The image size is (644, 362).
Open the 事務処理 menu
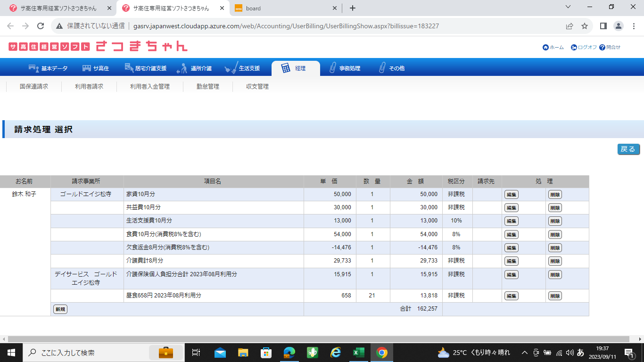pyautogui.click(x=345, y=68)
